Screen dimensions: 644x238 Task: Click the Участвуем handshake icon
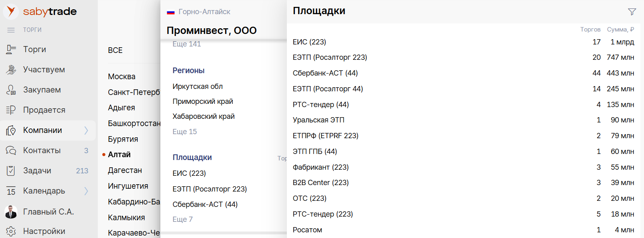coord(11,70)
